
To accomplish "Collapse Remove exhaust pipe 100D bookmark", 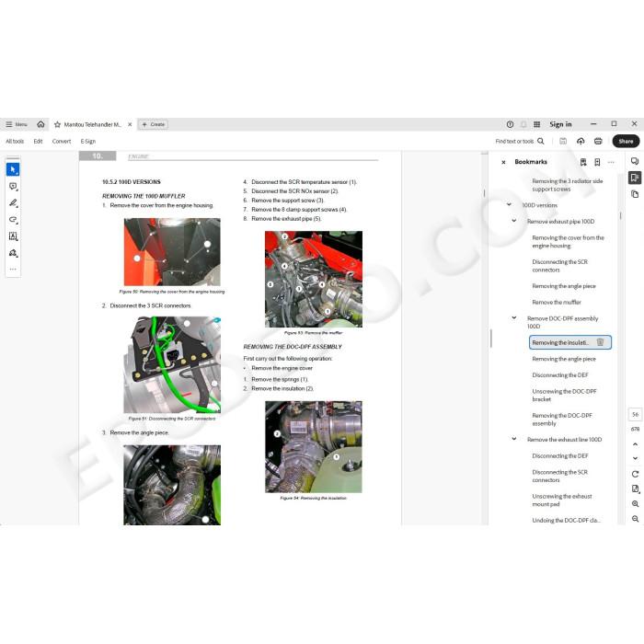I will tap(513, 221).
